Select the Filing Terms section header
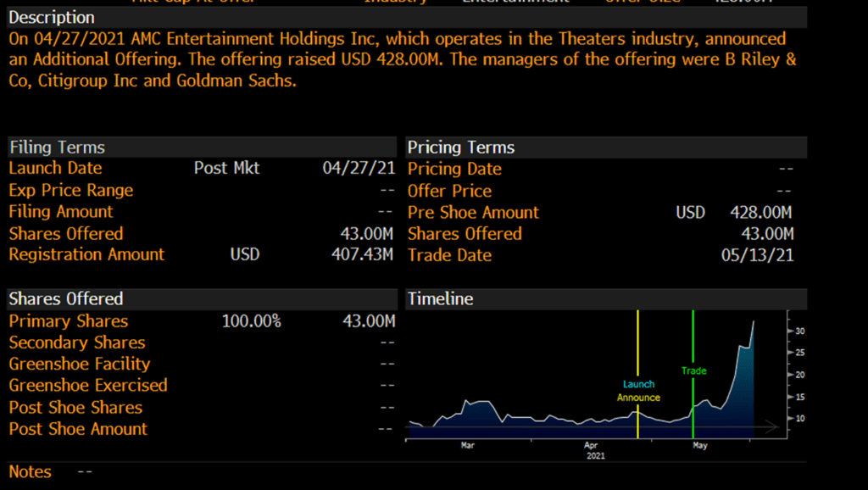Viewport: 868px width, 490px height. pos(202,148)
